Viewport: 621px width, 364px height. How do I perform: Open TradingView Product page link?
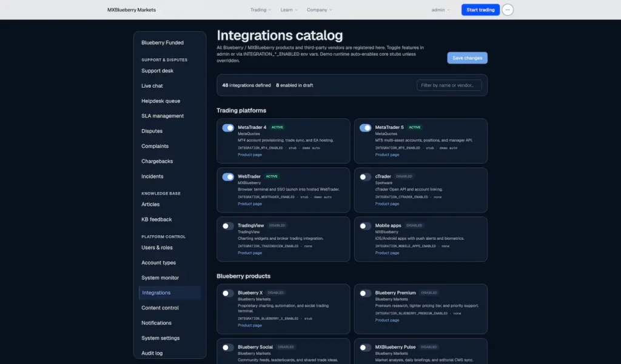pos(249,253)
